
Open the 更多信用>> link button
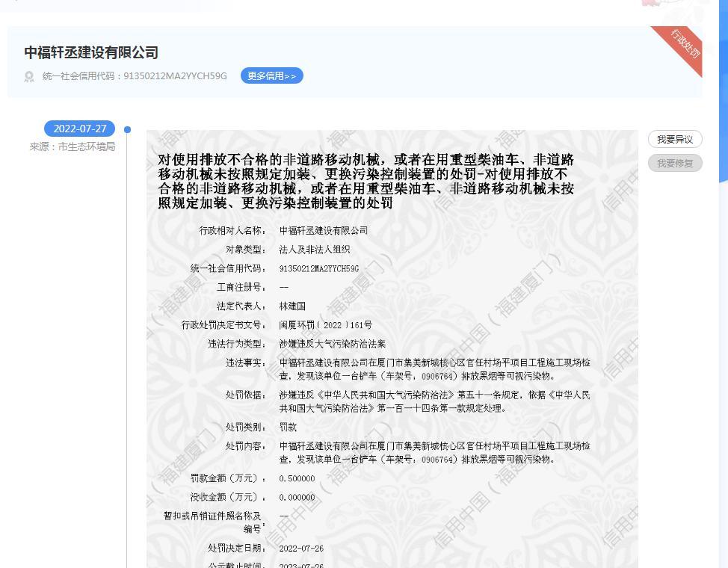coord(271,75)
